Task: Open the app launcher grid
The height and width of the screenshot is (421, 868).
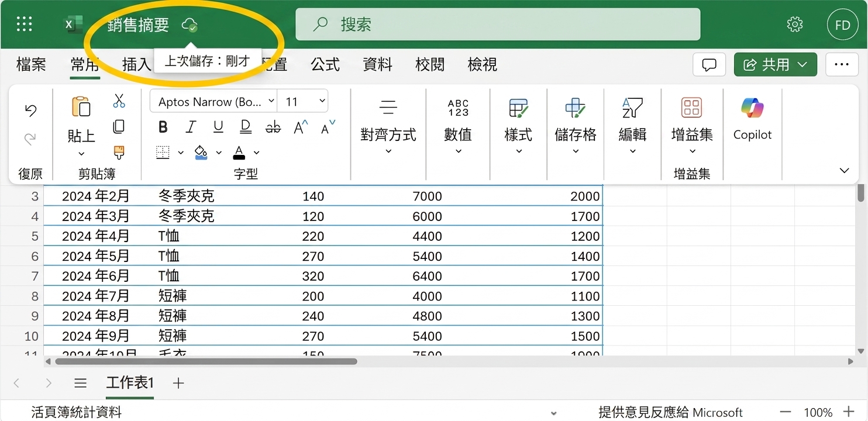Action: pos(25,24)
